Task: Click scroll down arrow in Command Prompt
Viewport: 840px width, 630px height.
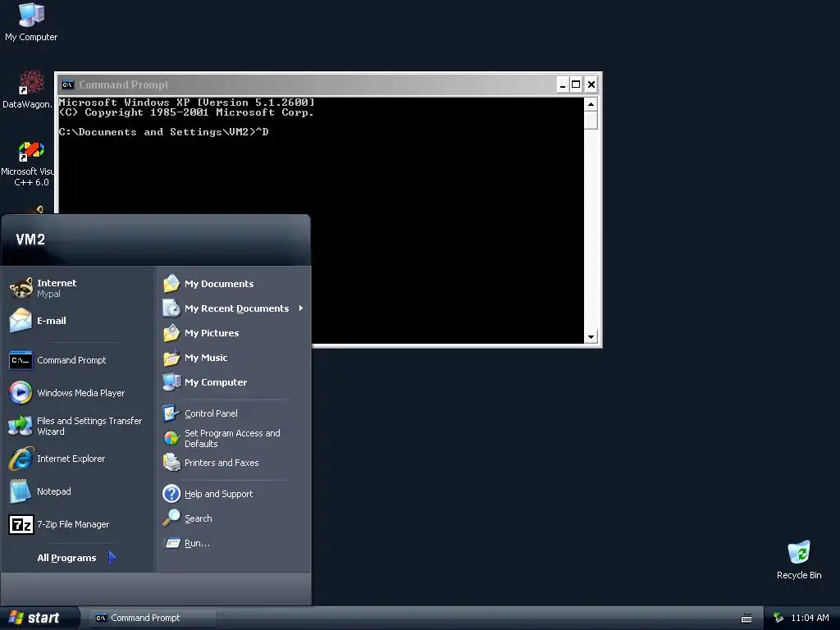Action: pyautogui.click(x=591, y=337)
